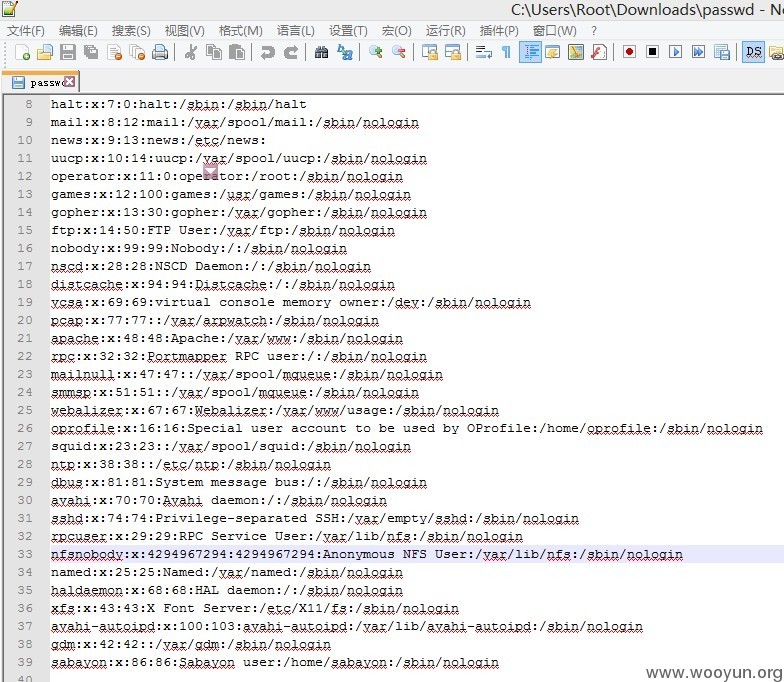
Task: Toggle synchronized horizontal scrolling
Action: [453, 52]
